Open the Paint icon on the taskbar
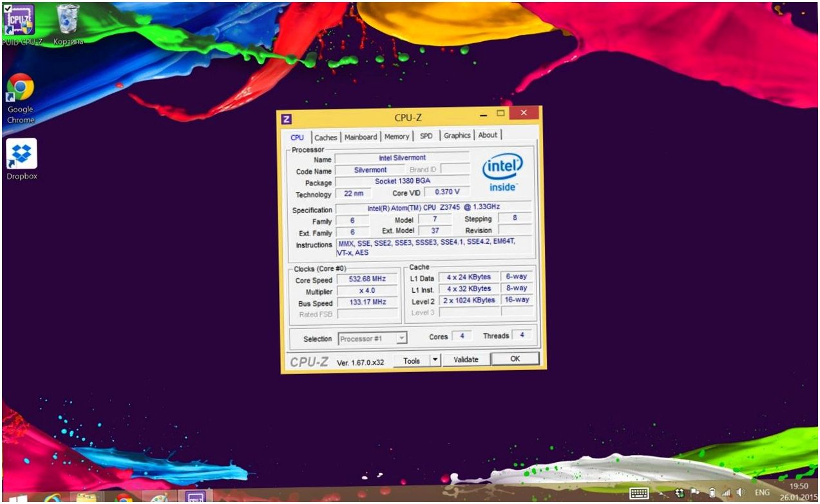Image resolution: width=820 pixels, height=504 pixels. pyautogui.click(x=158, y=498)
